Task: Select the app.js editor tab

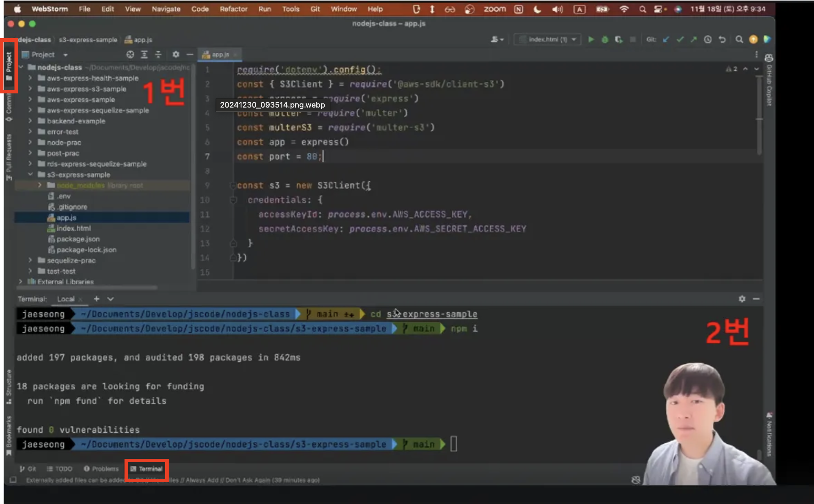Action: tap(220, 54)
